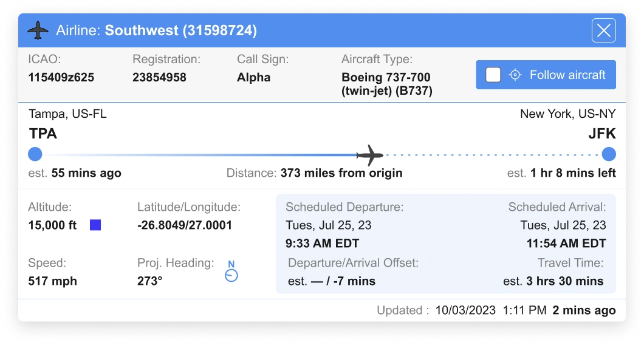Viewport: 644px width, 345px height.
Task: Click the registration number 23854958
Action: tap(159, 78)
